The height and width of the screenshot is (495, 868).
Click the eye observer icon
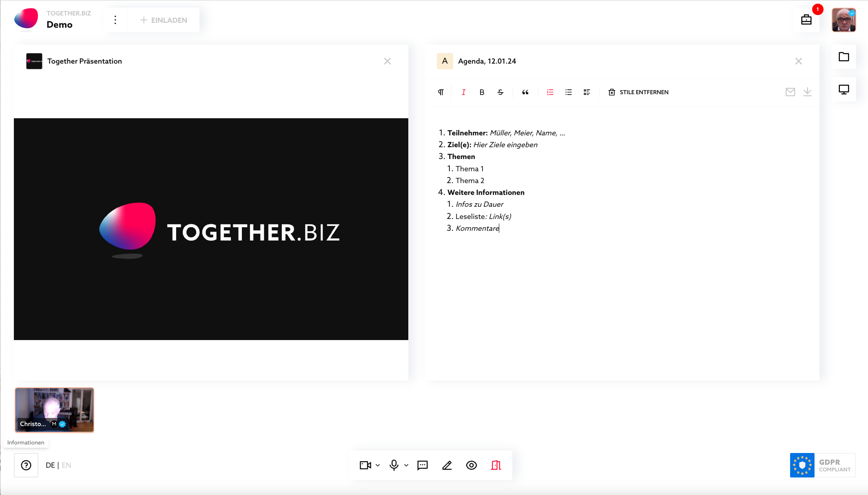click(472, 465)
